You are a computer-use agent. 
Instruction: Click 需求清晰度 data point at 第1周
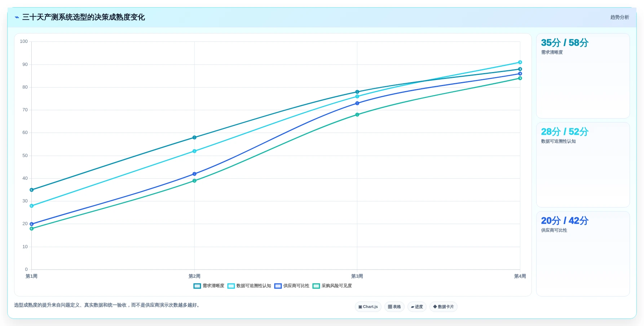pyautogui.click(x=32, y=190)
